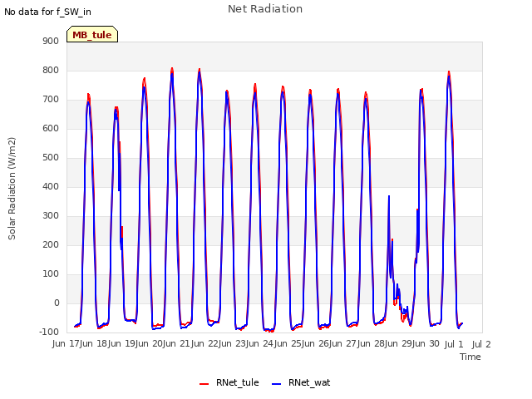Click the Net Radiation chart title

[265, 9]
